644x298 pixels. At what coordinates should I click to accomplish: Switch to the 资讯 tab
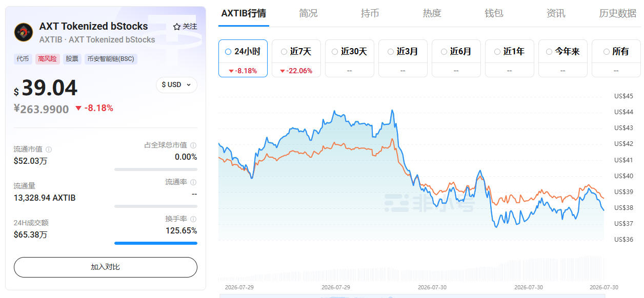(x=556, y=13)
